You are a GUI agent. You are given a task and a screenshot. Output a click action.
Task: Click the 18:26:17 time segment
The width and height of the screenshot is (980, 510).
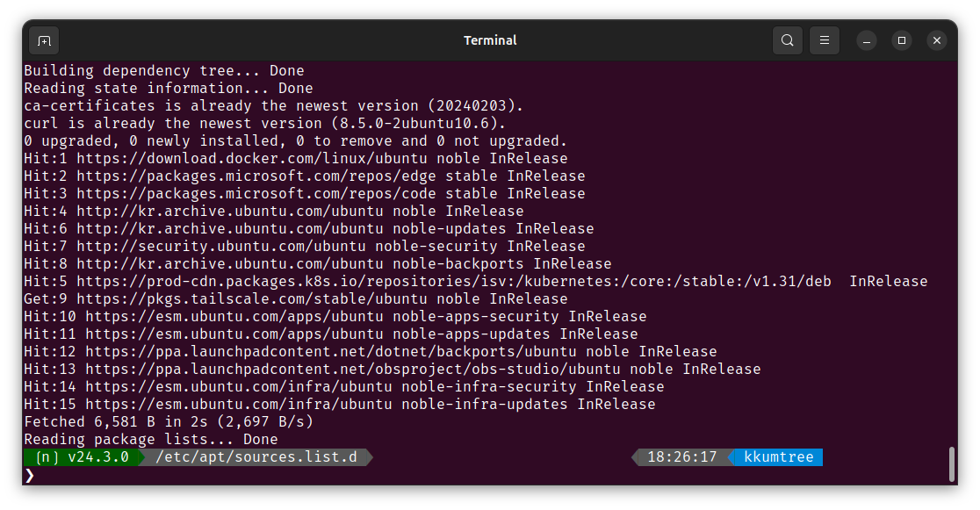click(682, 457)
